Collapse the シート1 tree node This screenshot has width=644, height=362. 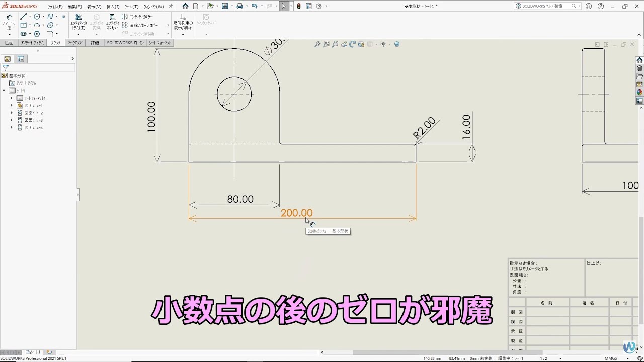coord(4,90)
